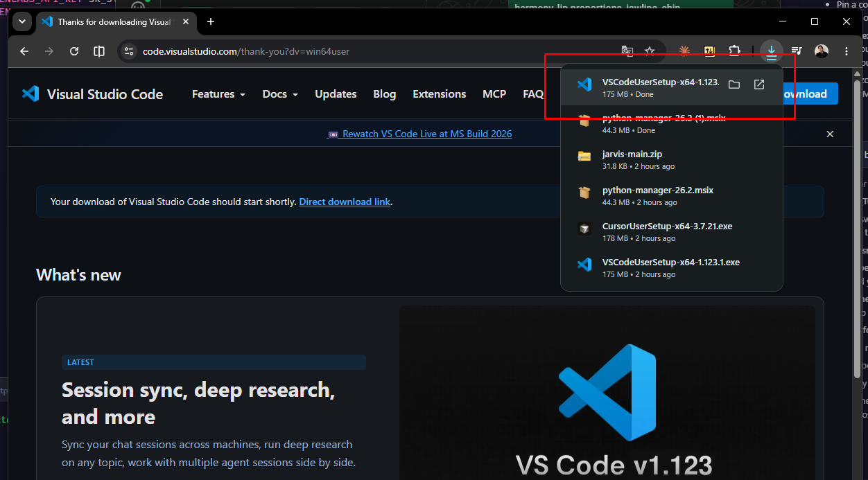Click the VS Code v1.123 hero image
Viewport: 868px width, 480px height.
(x=607, y=392)
